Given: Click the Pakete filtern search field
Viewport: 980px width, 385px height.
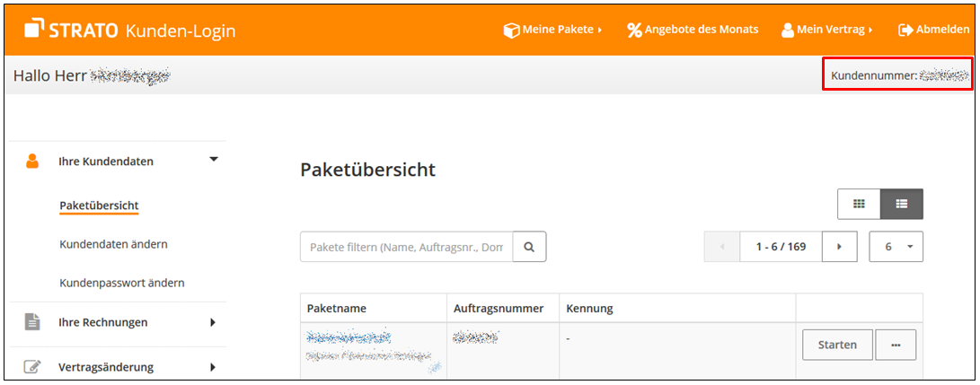Looking at the screenshot, I should click(x=406, y=247).
